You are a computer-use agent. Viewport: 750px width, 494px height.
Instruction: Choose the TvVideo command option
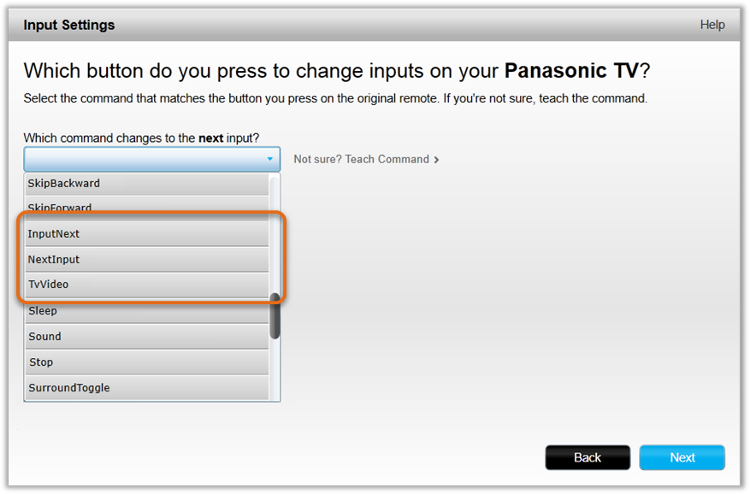(x=147, y=284)
